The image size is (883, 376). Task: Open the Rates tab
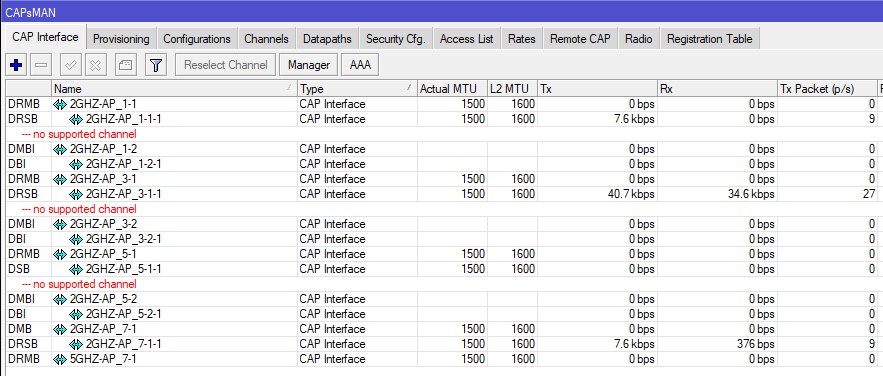pyautogui.click(x=521, y=39)
